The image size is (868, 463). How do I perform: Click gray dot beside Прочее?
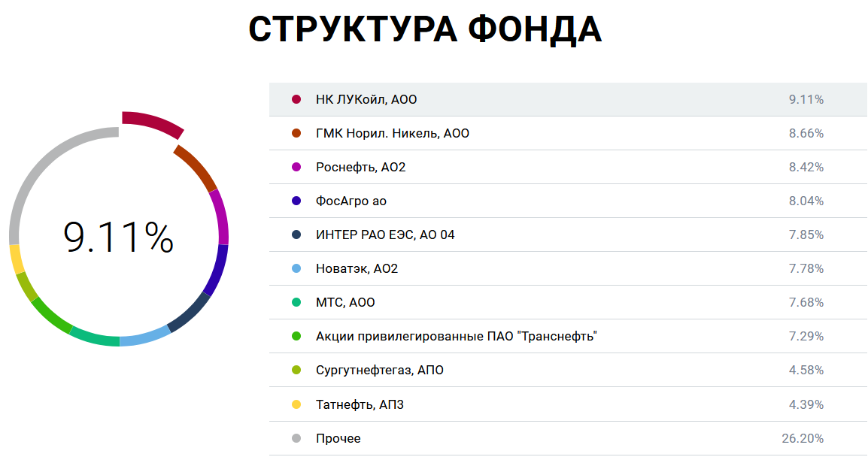tap(296, 438)
